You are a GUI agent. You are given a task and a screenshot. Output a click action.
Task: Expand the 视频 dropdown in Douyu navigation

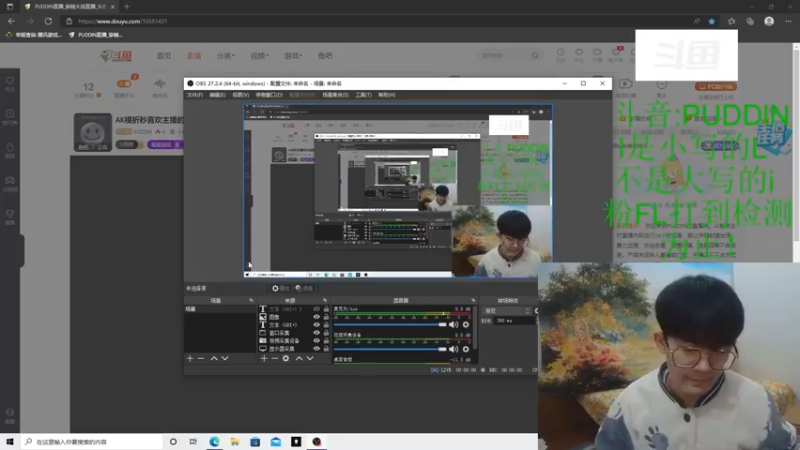[x=259, y=56]
